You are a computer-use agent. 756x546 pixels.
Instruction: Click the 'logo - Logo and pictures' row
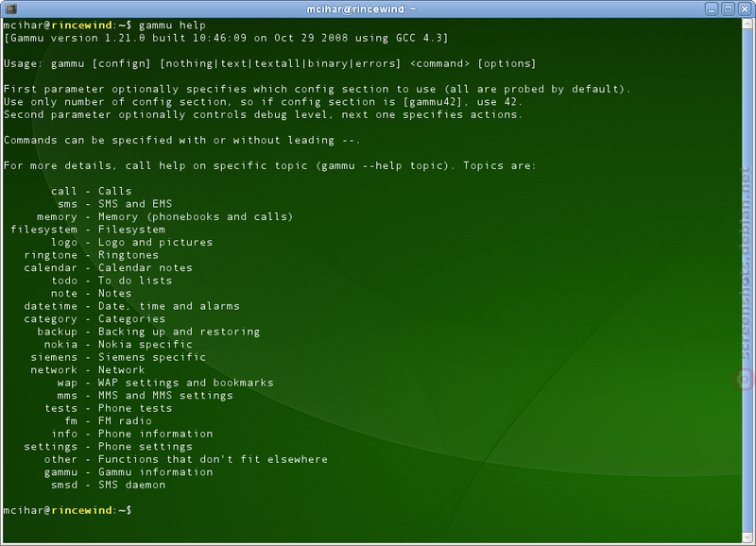pos(131,243)
